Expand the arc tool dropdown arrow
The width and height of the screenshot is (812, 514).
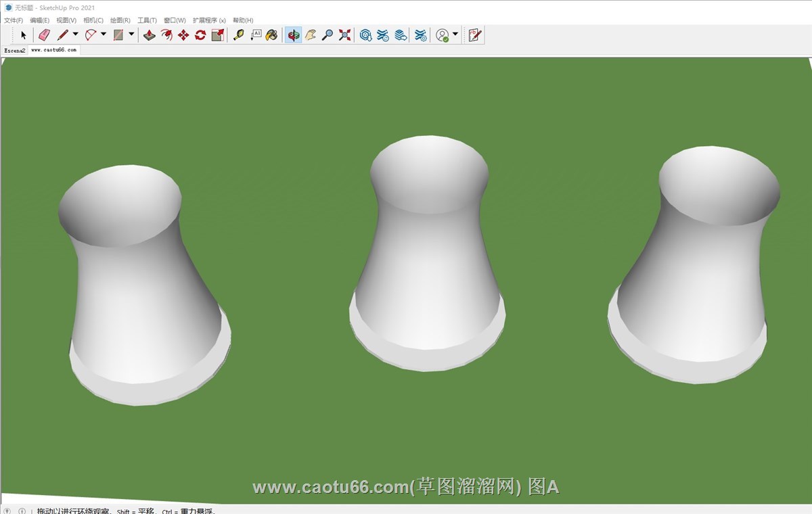(104, 34)
